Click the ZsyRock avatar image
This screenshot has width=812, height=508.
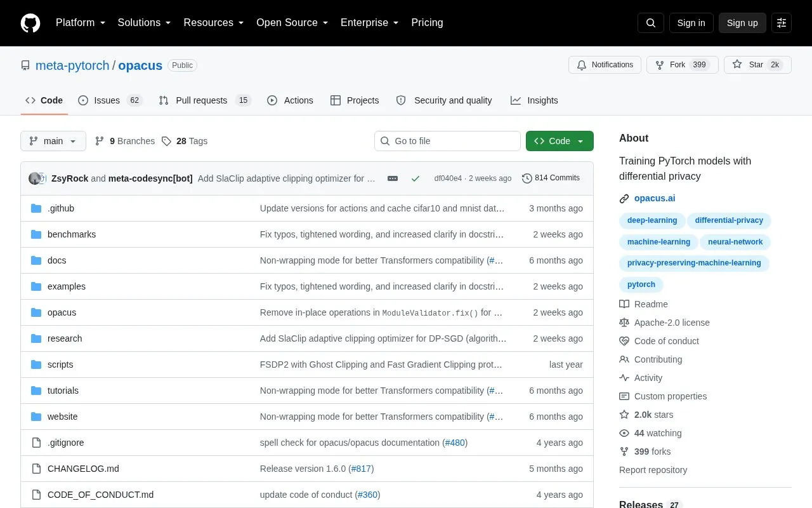[x=35, y=178]
